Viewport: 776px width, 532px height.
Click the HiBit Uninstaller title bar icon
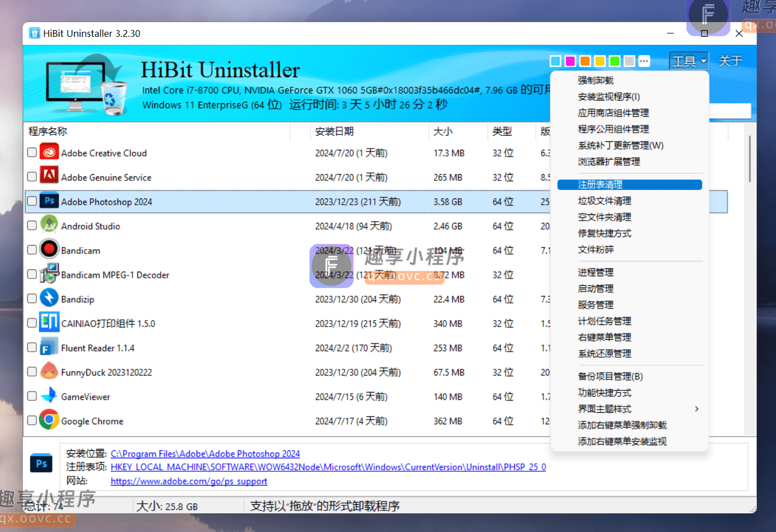(35, 33)
